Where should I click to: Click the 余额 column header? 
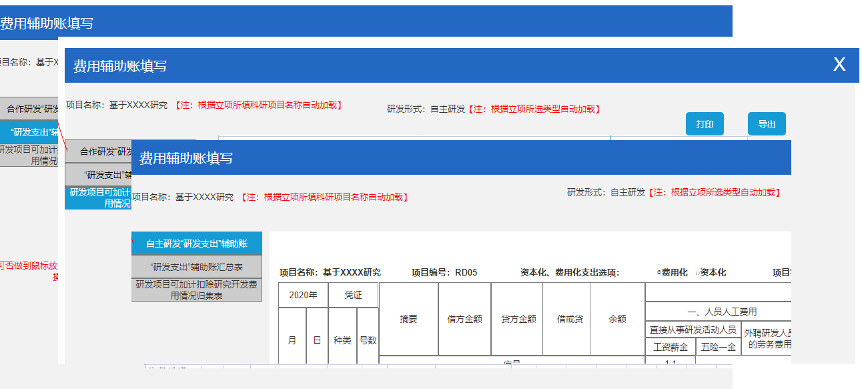point(617,319)
